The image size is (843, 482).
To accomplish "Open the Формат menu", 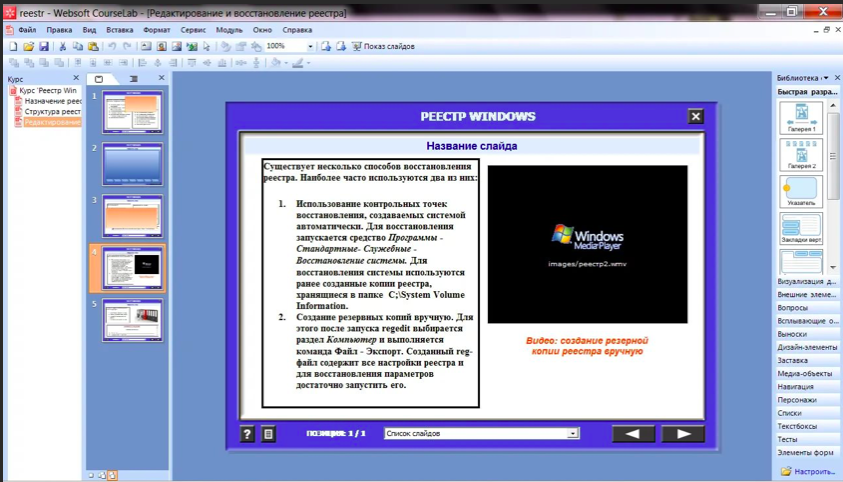I will 156,30.
